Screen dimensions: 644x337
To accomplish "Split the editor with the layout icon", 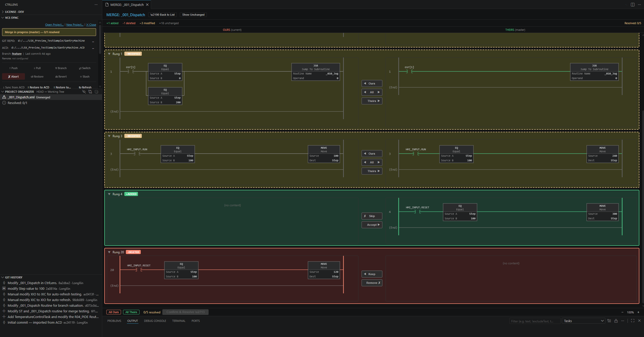I will [x=633, y=5].
